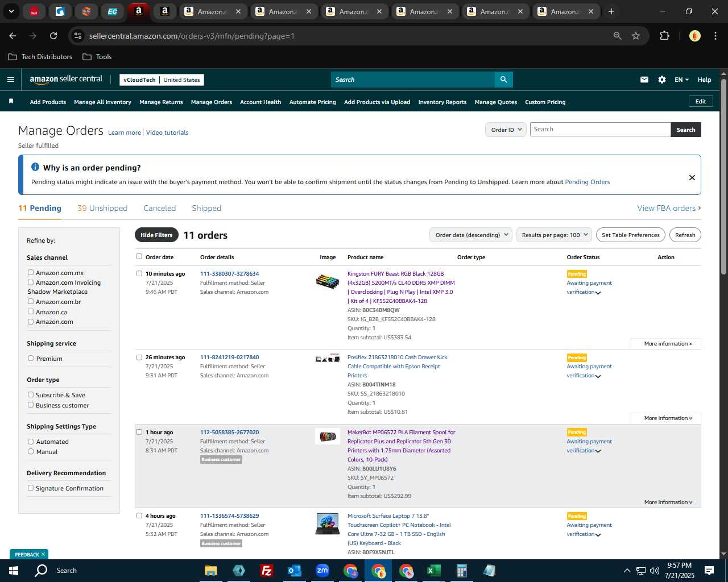Open the Results per page dropdown
Image resolution: width=728 pixels, height=582 pixels.
click(555, 235)
